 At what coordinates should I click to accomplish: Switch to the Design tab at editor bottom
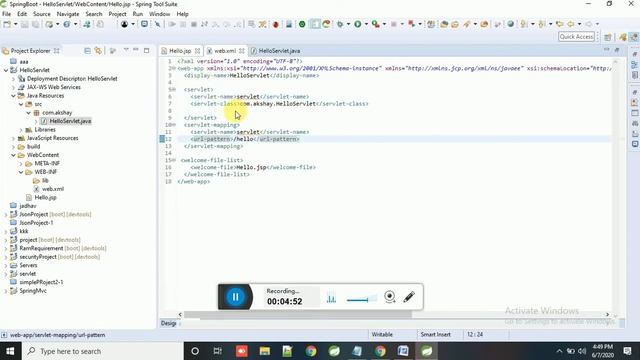tap(168, 323)
